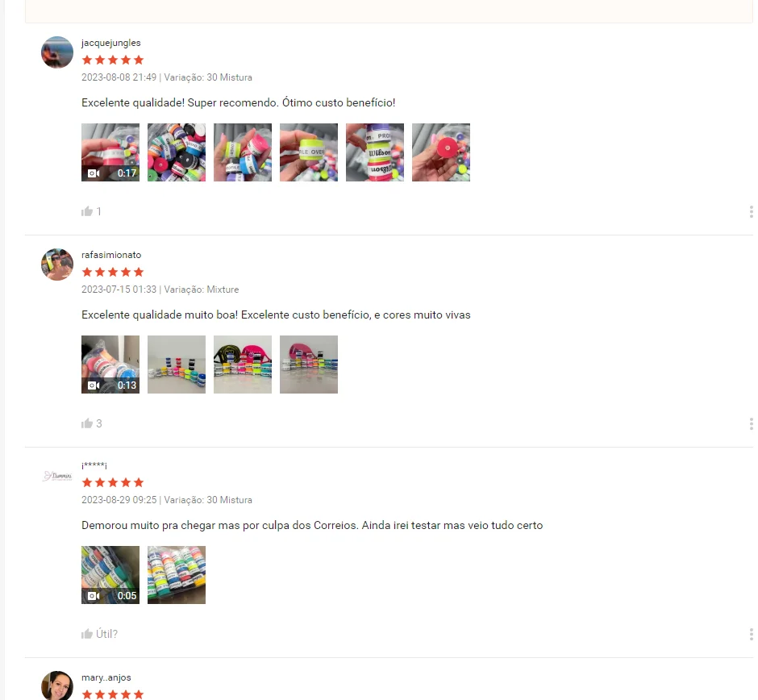The height and width of the screenshot is (700, 758).
Task: Visit username link jacquejungles
Action: tap(110, 43)
